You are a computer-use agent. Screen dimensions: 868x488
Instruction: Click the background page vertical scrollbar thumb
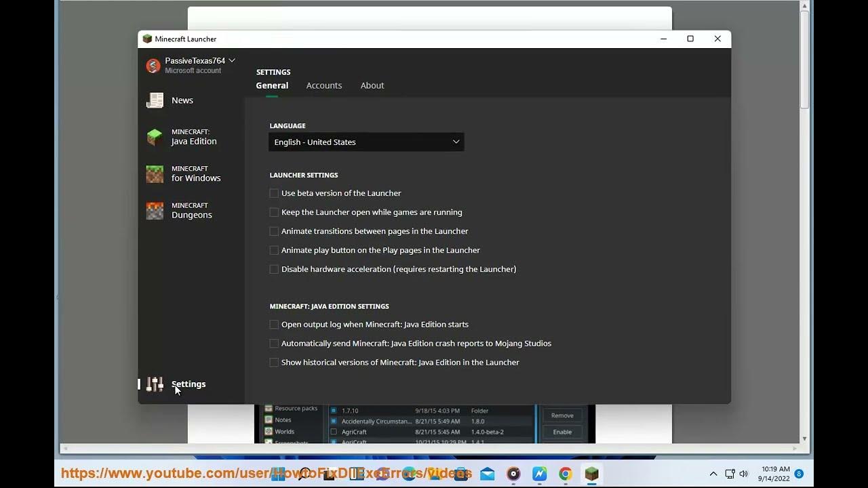(x=805, y=61)
